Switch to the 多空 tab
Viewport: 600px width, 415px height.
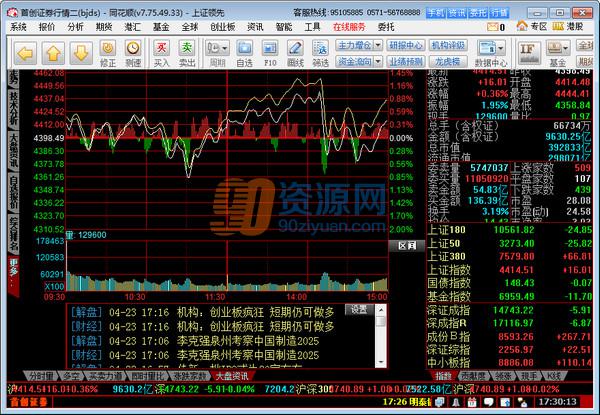pos(71,376)
